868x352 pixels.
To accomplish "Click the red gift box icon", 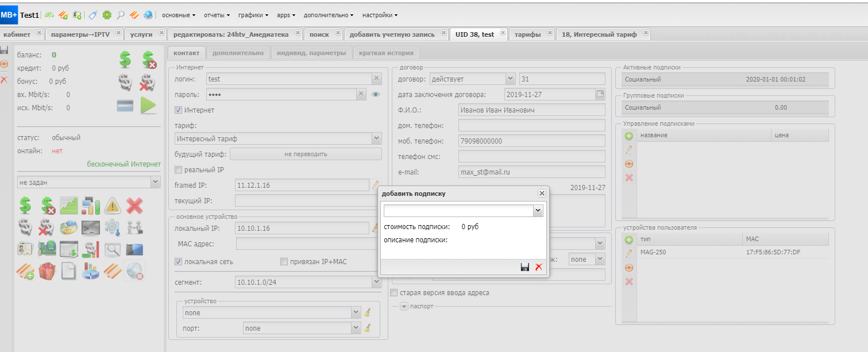I will point(47,270).
